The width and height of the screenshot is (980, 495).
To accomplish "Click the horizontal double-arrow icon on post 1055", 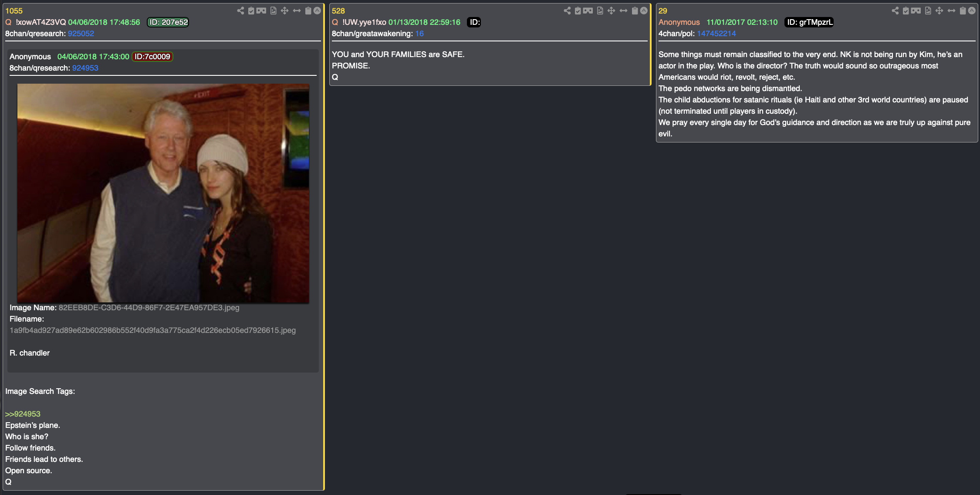I will tap(297, 10).
